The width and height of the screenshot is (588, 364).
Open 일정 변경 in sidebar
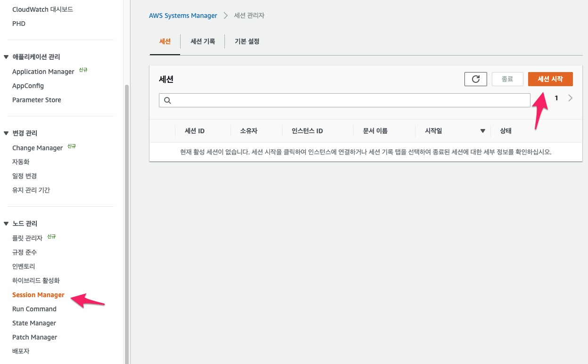click(x=25, y=176)
